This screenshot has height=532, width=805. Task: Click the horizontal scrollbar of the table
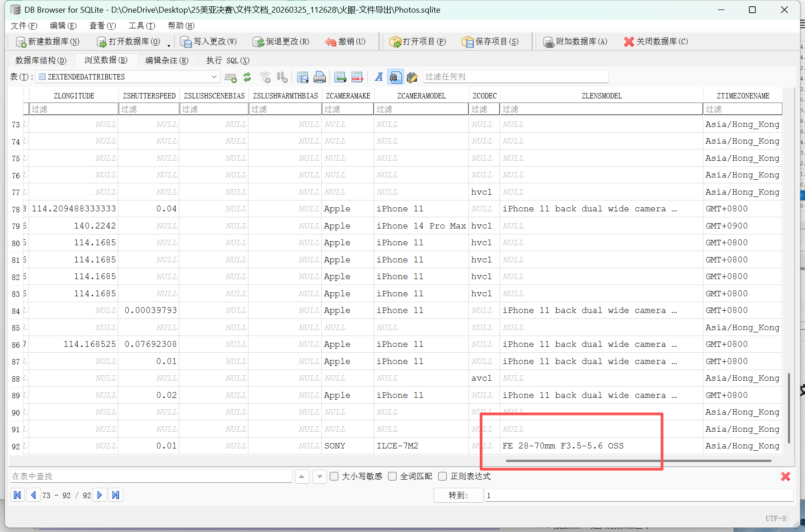tap(638, 461)
